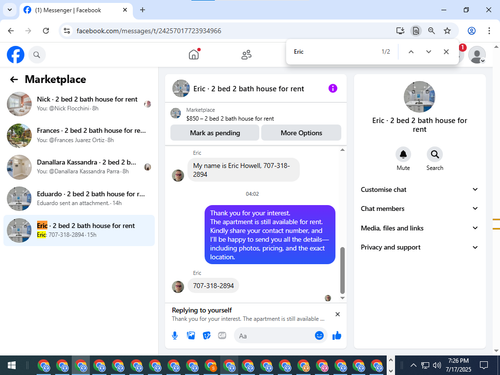Viewport: 500px width, 375px height.
Task: Click the account profile avatar at top right
Action: [477, 55]
